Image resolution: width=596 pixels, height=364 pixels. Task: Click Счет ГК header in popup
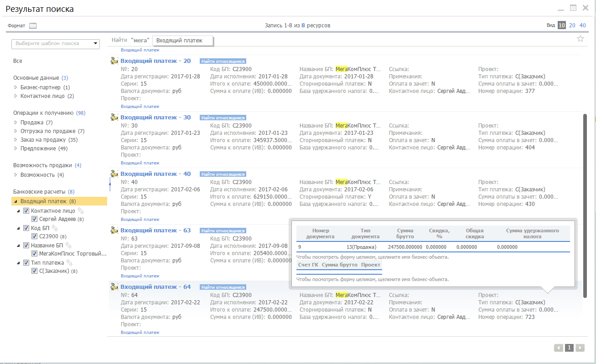[308, 265]
